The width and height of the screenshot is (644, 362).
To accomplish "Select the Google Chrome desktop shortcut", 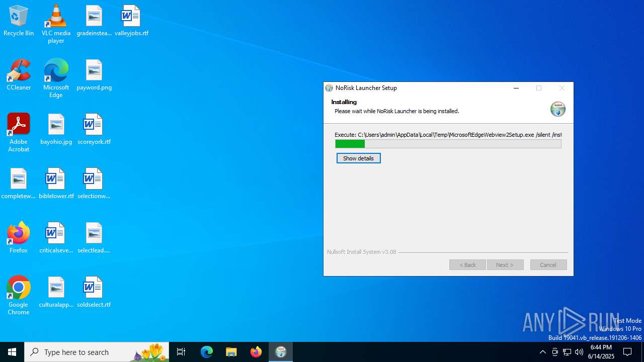I will [x=19, y=296].
